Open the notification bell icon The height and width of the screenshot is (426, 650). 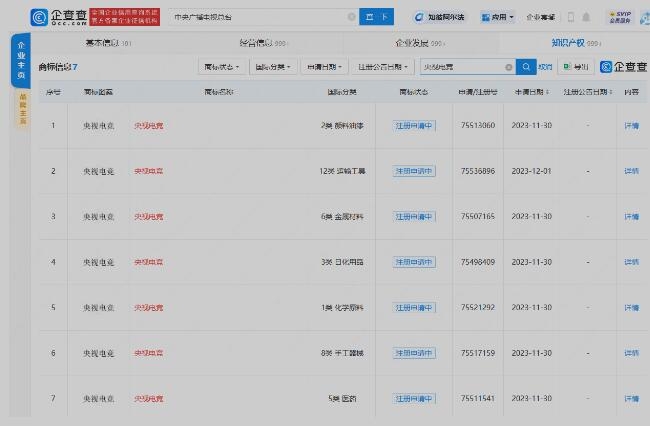coord(586,17)
